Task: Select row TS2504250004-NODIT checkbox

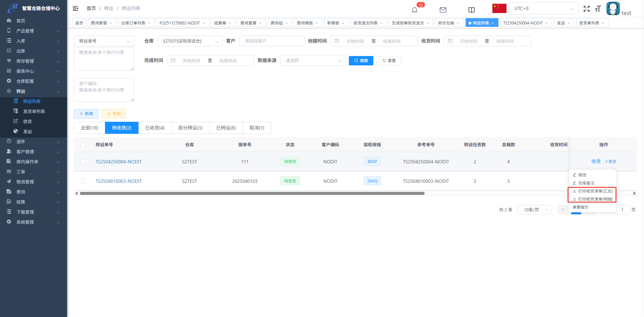Action: [x=83, y=162]
